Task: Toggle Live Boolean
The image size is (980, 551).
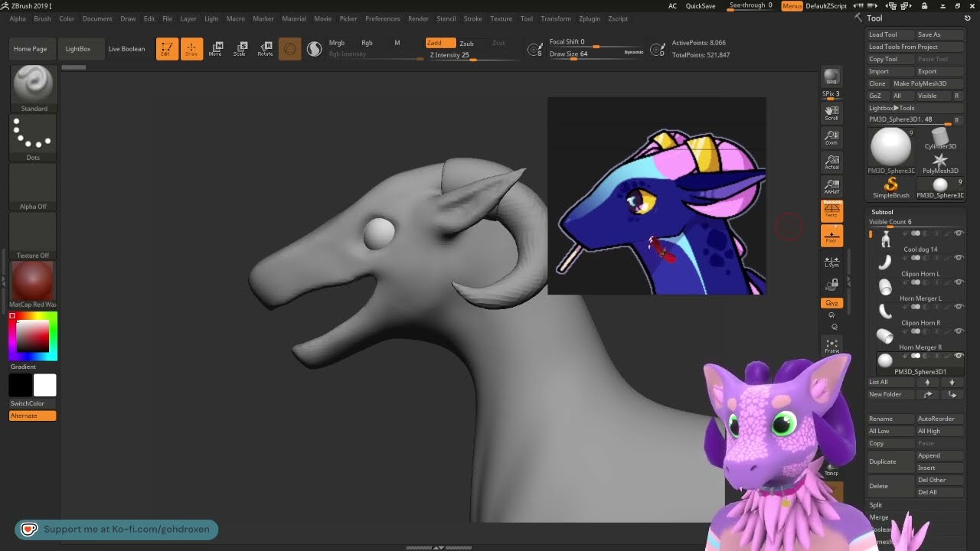Action: click(126, 49)
